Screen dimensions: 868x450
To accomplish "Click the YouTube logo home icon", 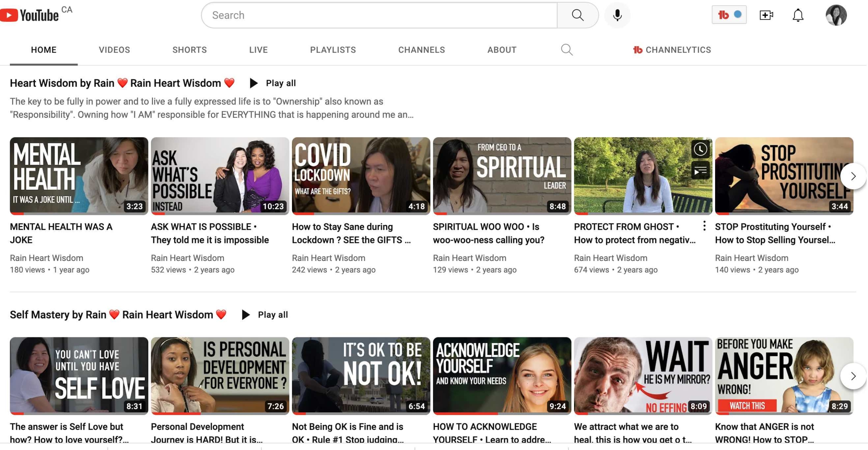I will coord(29,15).
